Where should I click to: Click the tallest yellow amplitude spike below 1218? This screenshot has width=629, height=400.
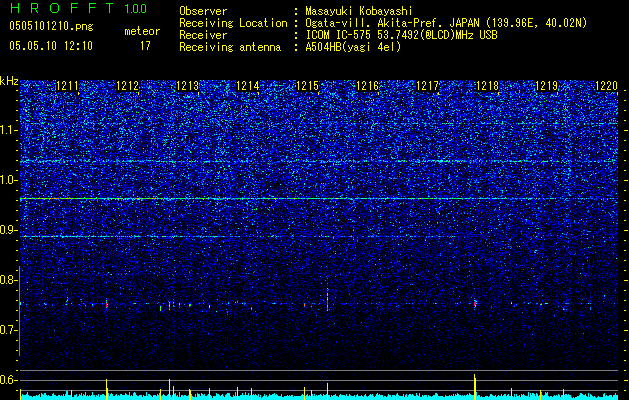coord(475,387)
